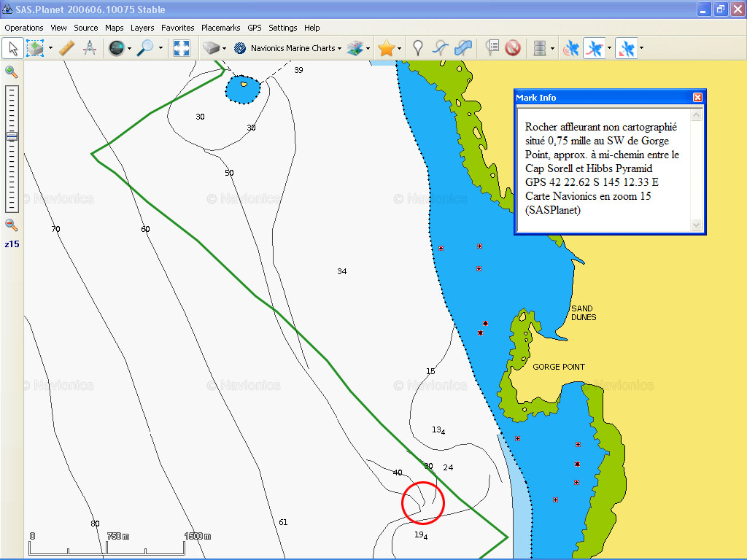Expand the globe source dropdown arrow
747x560 pixels.
129,48
